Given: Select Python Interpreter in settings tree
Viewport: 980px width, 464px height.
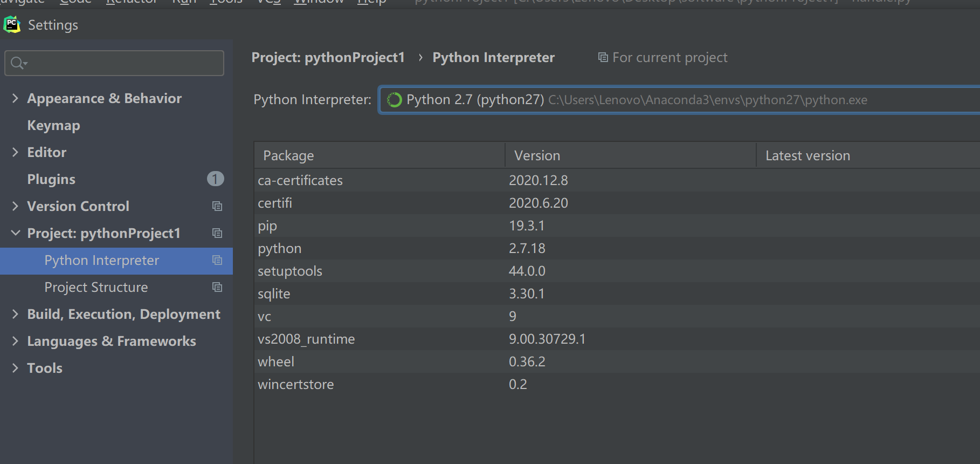Looking at the screenshot, I should point(116,261).
